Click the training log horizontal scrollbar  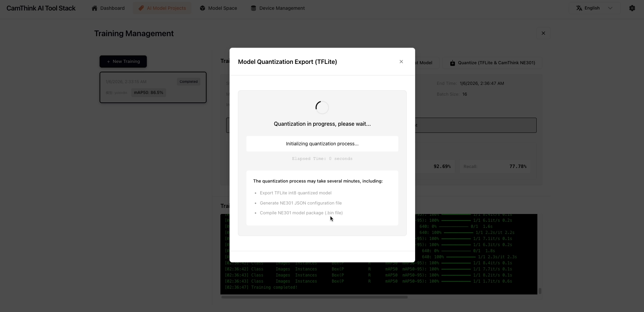(314, 297)
